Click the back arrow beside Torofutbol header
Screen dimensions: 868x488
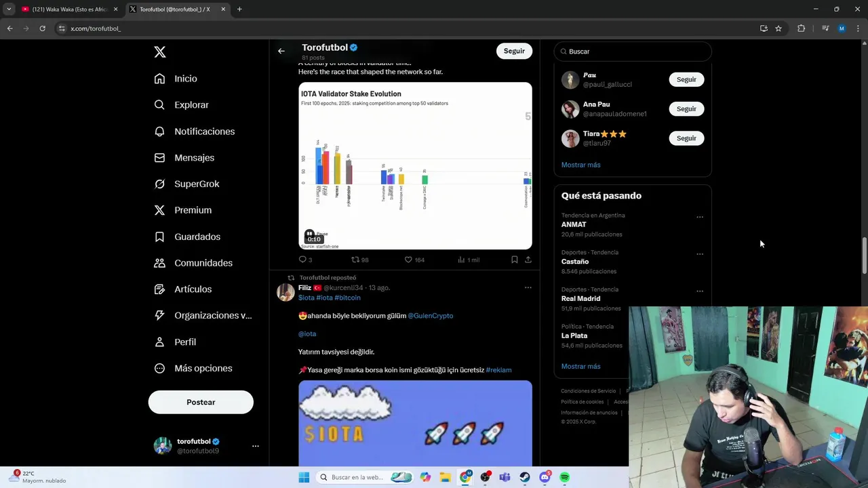click(x=281, y=51)
